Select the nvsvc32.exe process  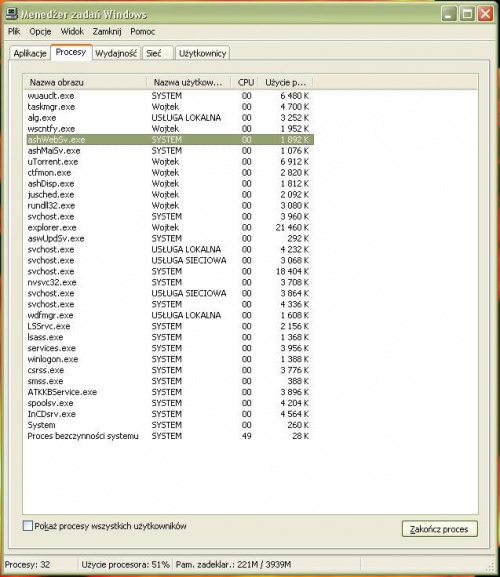pyautogui.click(x=169, y=283)
